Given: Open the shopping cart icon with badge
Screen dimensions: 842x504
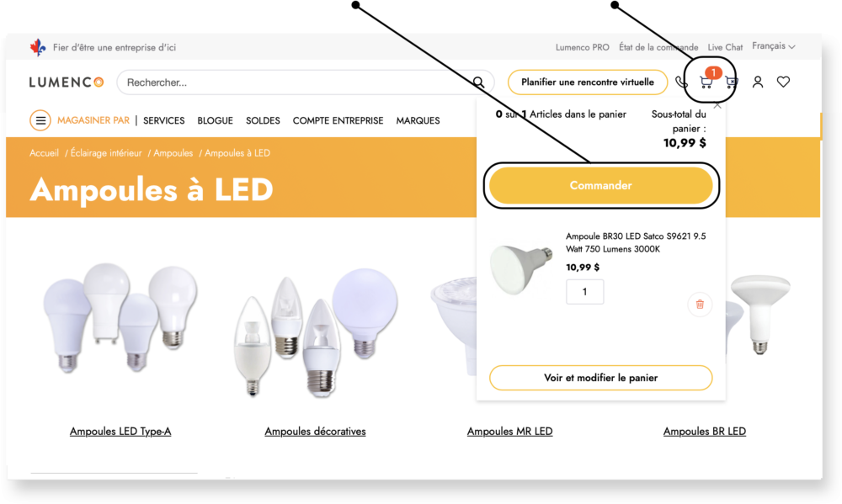Looking at the screenshot, I should point(706,82).
